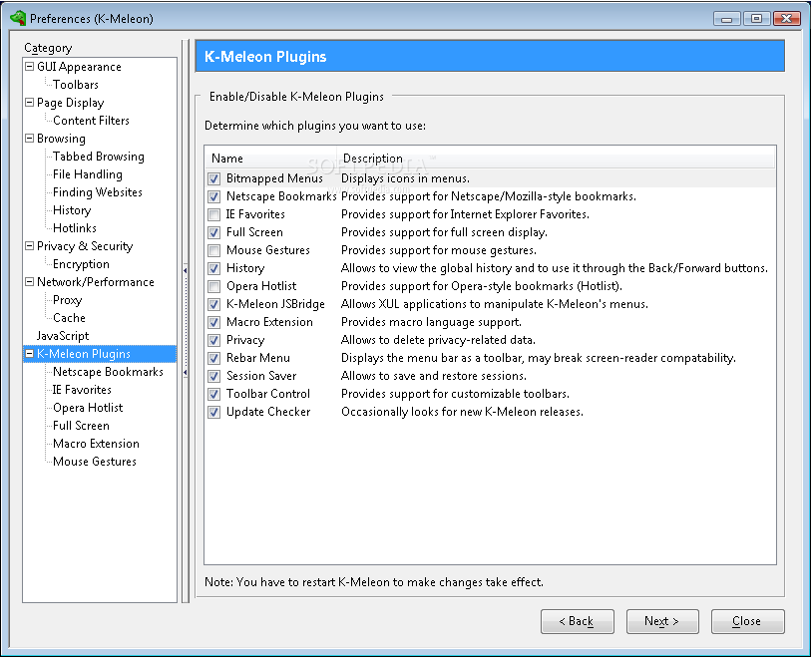This screenshot has height=658, width=812.
Task: Go to previous page with Back button
Action: pos(577,621)
